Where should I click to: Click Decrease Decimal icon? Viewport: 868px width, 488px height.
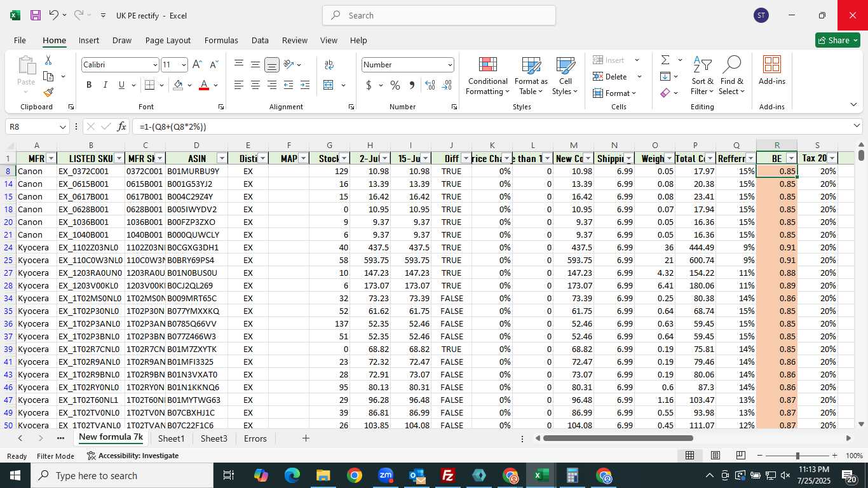point(447,85)
